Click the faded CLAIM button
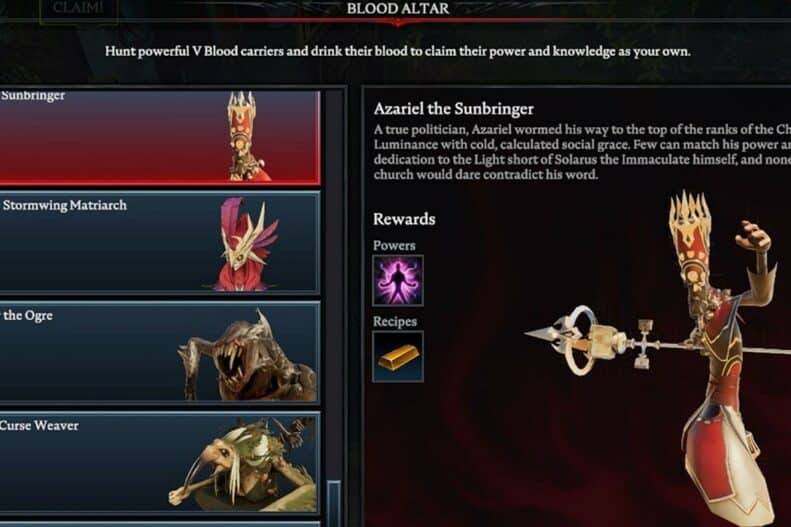791x527 pixels. (x=78, y=9)
